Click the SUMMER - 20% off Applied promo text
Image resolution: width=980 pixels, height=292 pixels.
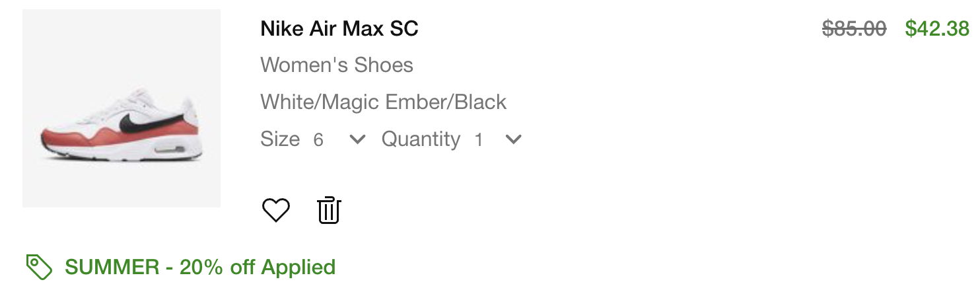[200, 267]
